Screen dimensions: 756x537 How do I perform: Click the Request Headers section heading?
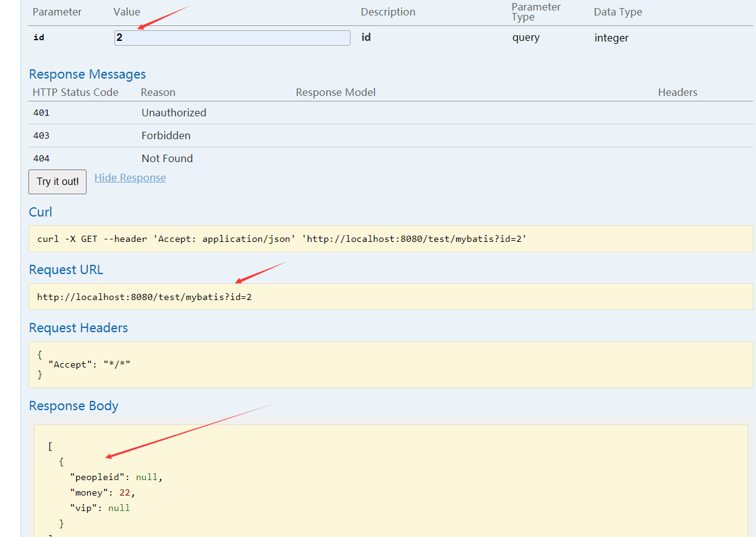[x=79, y=328]
